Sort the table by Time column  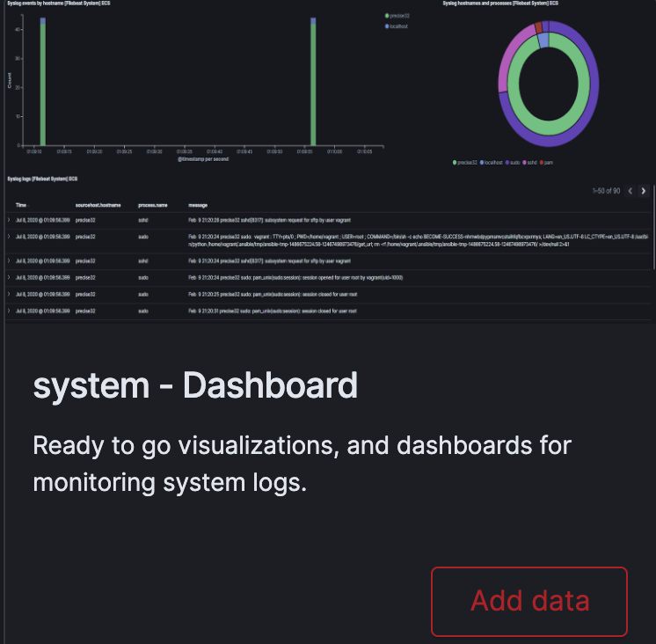[x=21, y=204]
